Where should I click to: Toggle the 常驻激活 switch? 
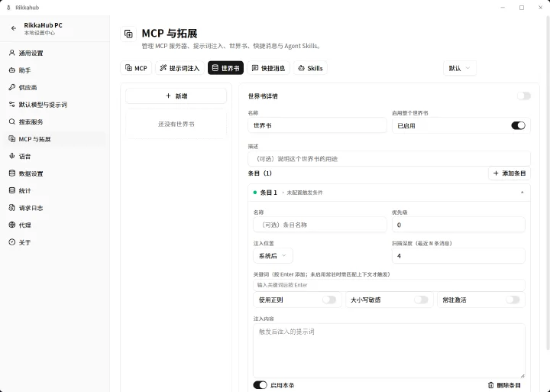[x=513, y=300]
